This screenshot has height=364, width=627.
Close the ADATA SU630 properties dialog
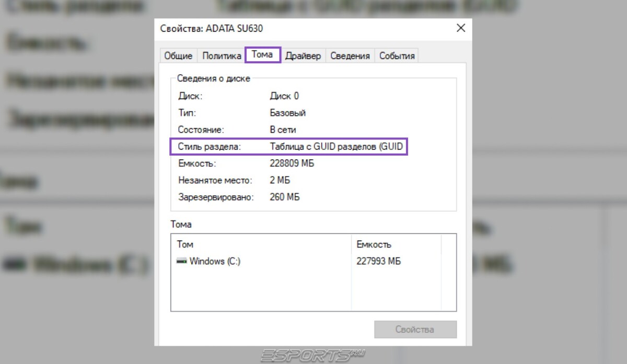(x=460, y=28)
